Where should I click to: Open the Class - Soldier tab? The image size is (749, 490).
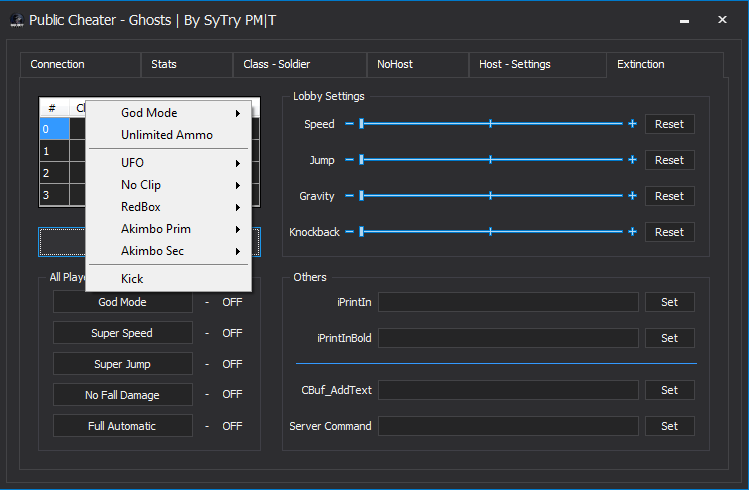click(x=300, y=64)
